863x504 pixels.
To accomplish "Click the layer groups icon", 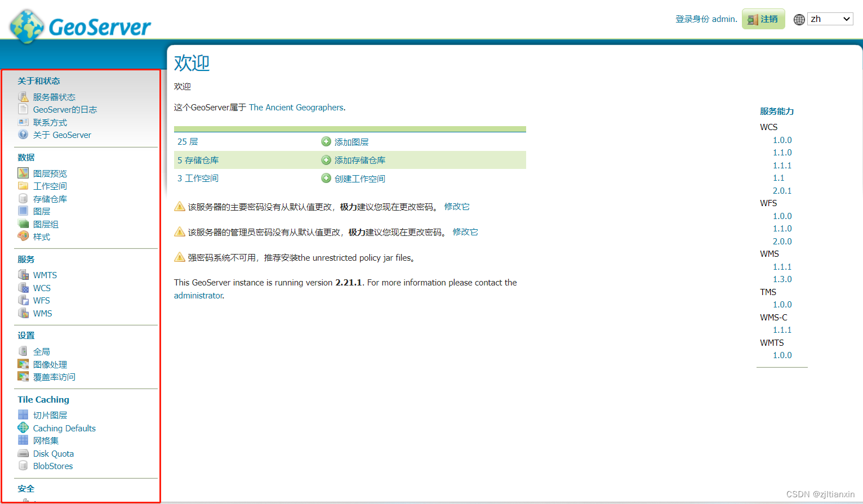I will tap(23, 224).
